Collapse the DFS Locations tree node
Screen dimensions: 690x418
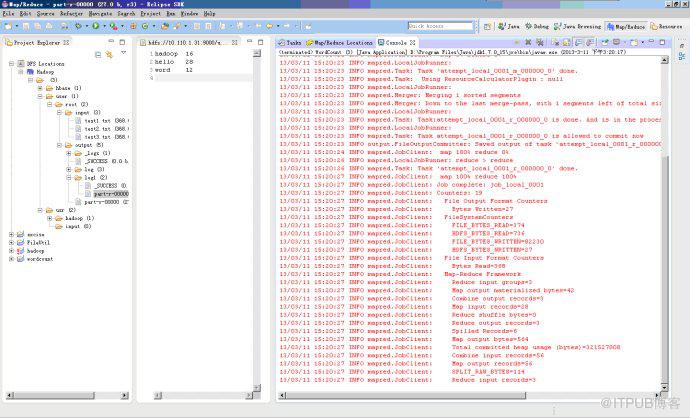click(x=11, y=64)
